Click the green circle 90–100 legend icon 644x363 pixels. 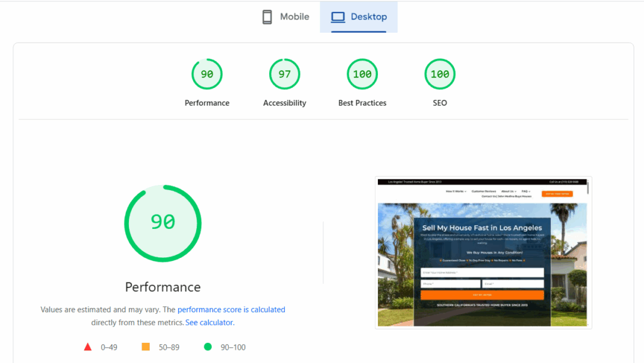click(x=208, y=347)
